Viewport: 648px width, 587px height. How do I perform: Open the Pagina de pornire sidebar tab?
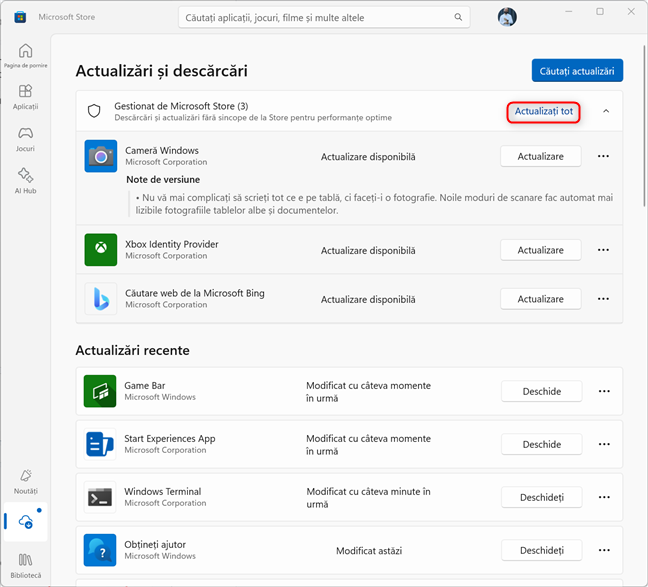(x=25, y=56)
